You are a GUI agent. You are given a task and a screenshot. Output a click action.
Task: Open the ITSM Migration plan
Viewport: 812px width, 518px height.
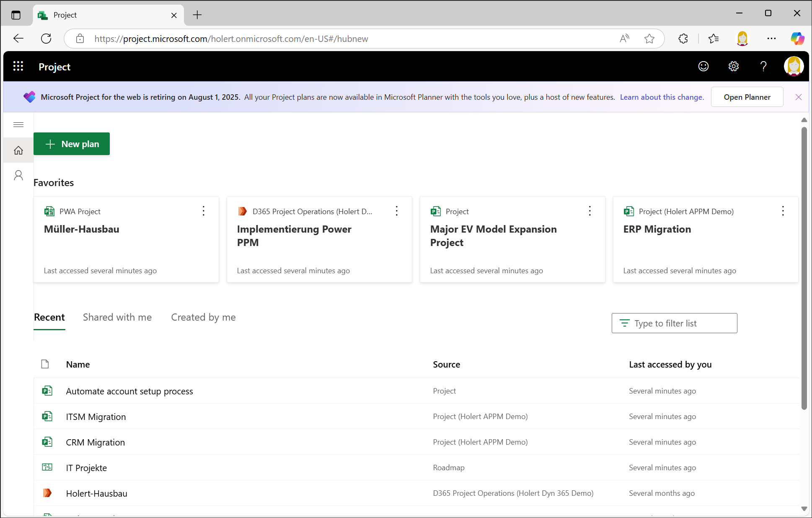coord(96,417)
